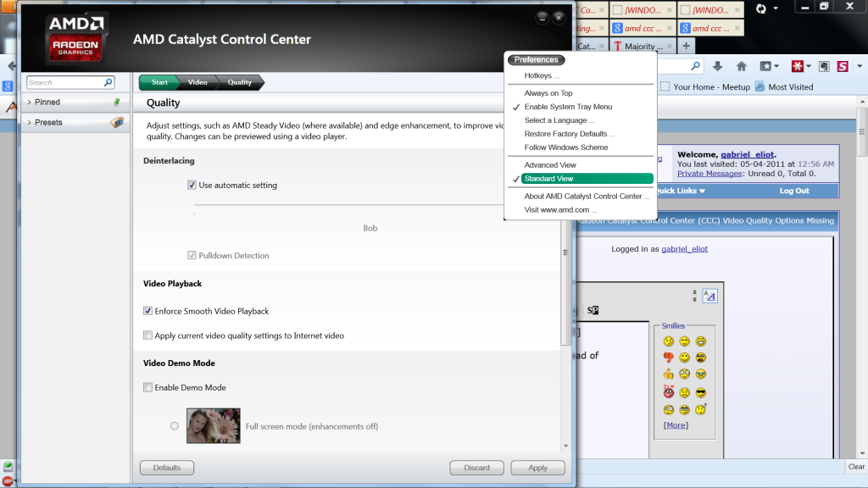
Task: Uncheck Enforce Smooth Video Playback
Action: click(147, 311)
